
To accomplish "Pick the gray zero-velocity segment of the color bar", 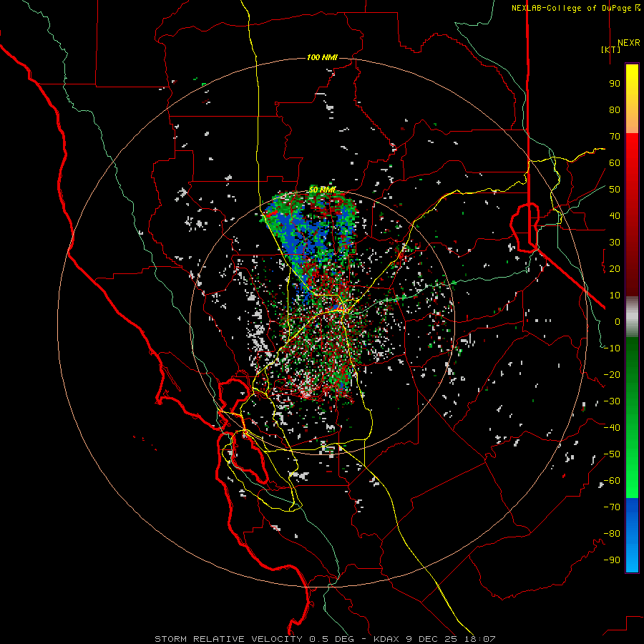I will (632, 317).
